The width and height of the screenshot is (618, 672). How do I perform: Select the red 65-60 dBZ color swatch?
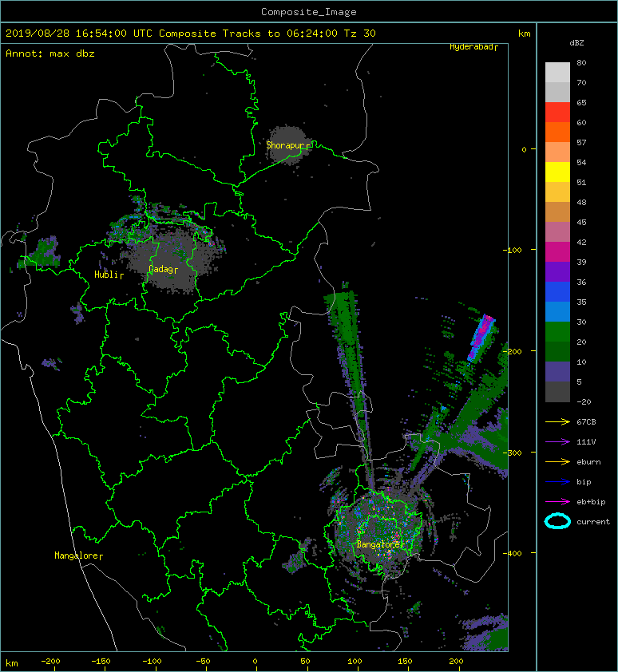(557, 113)
